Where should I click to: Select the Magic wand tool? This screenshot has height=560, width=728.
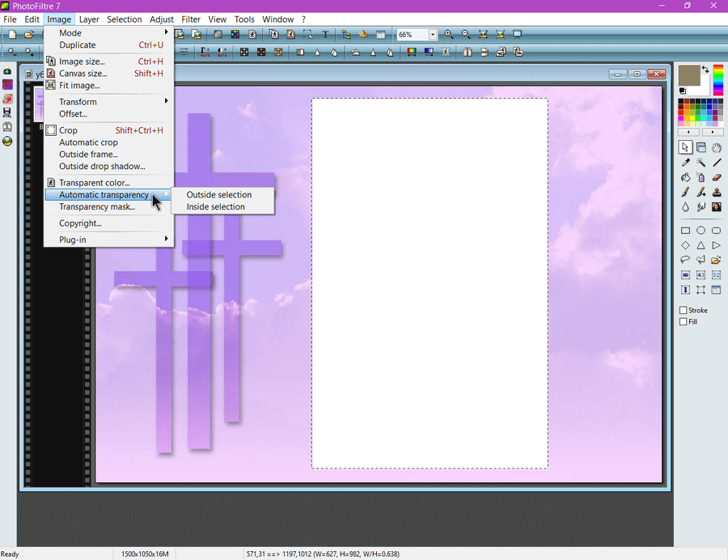click(x=701, y=163)
